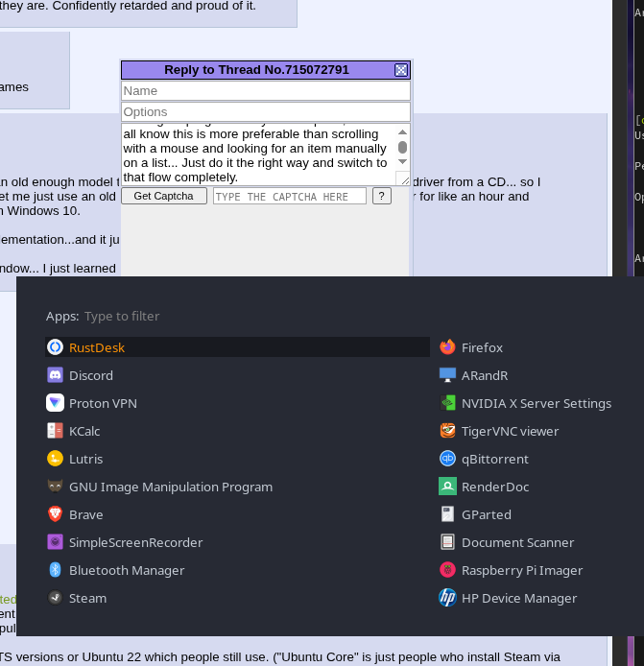This screenshot has width=644, height=666.
Task: Choose the KCalc label in launcher
Action: click(84, 431)
